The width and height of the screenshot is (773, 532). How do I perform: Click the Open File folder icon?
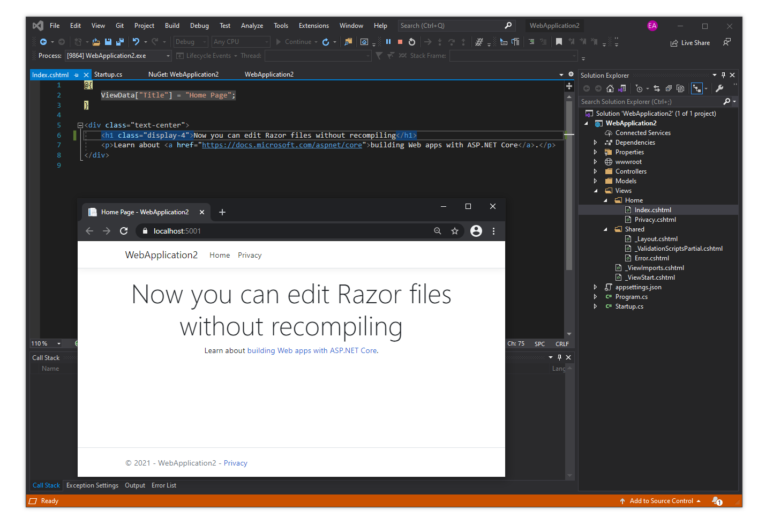(x=96, y=42)
